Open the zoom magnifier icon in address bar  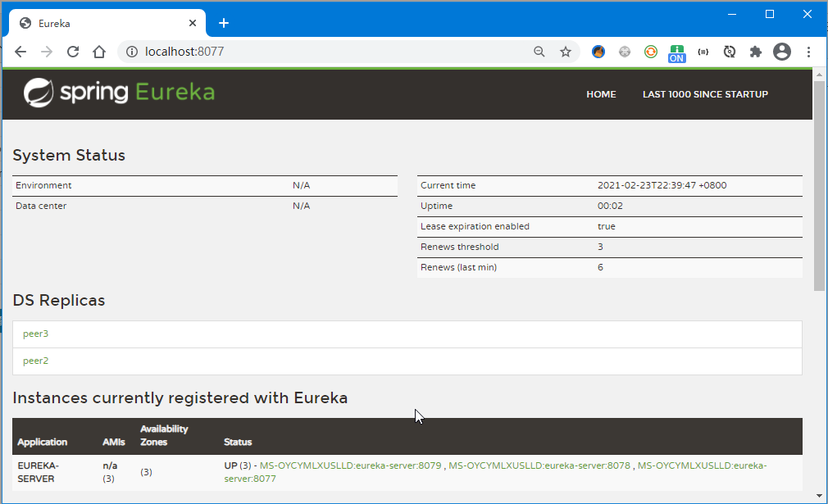539,52
